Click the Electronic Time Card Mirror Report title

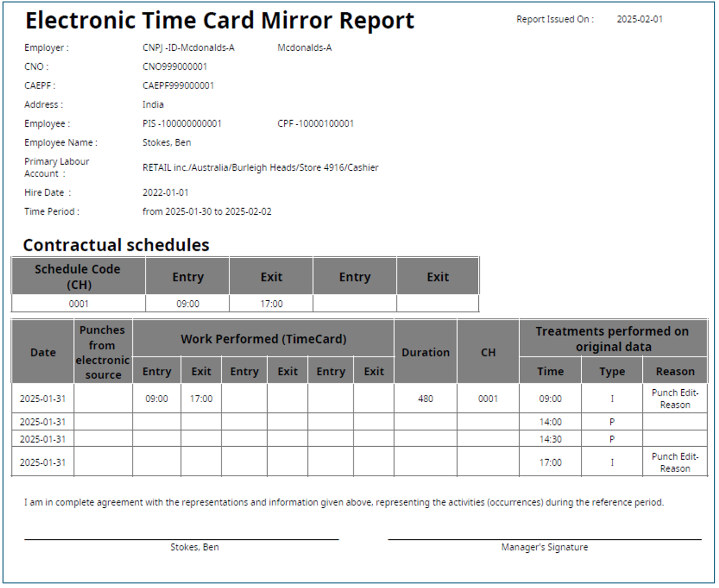tap(219, 21)
